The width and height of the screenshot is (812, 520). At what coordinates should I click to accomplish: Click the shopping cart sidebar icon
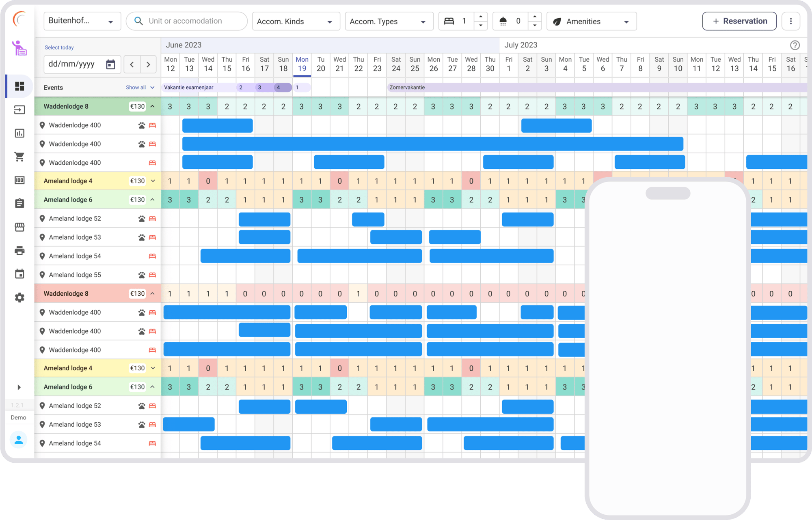coord(19,157)
